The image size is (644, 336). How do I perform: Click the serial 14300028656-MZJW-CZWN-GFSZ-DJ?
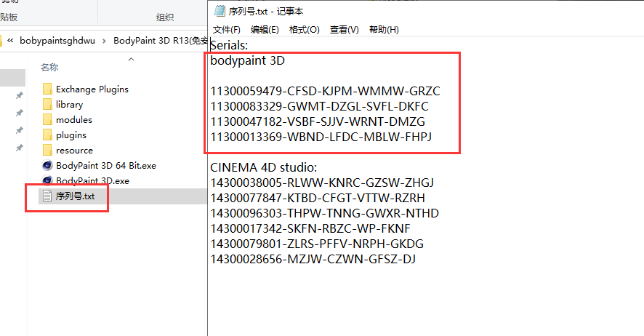tap(313, 259)
